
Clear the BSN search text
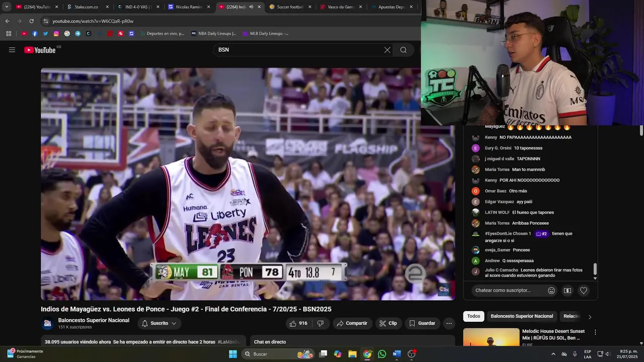(x=387, y=50)
